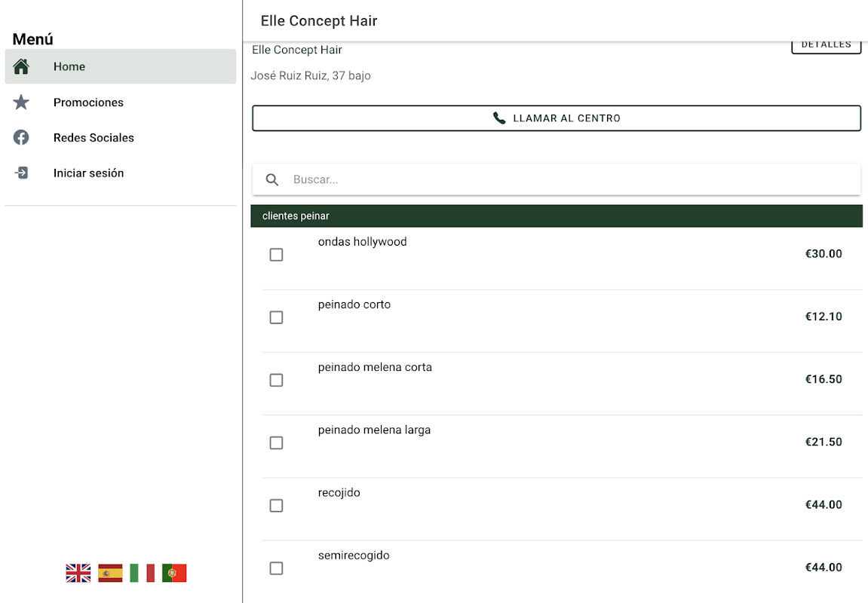Click the Redes Sociales Facebook icon
The width and height of the screenshot is (868, 603).
tap(21, 137)
